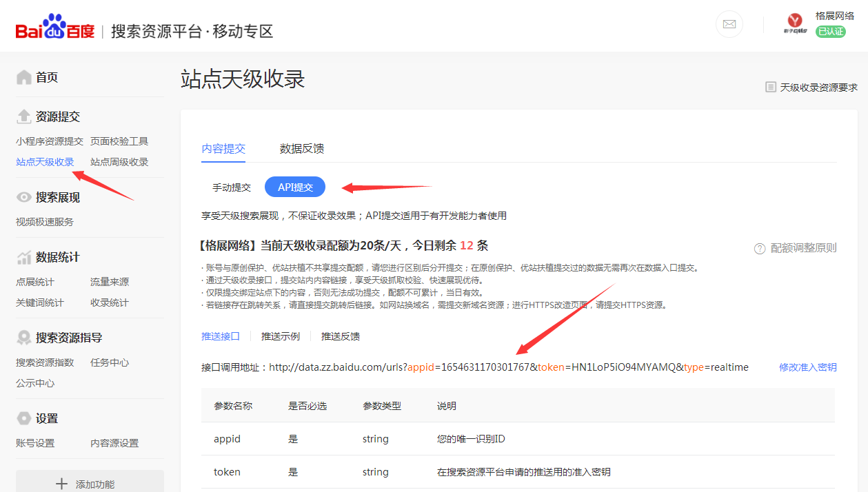
Task: Open 关键词统计 in sidebar
Action: tap(39, 303)
